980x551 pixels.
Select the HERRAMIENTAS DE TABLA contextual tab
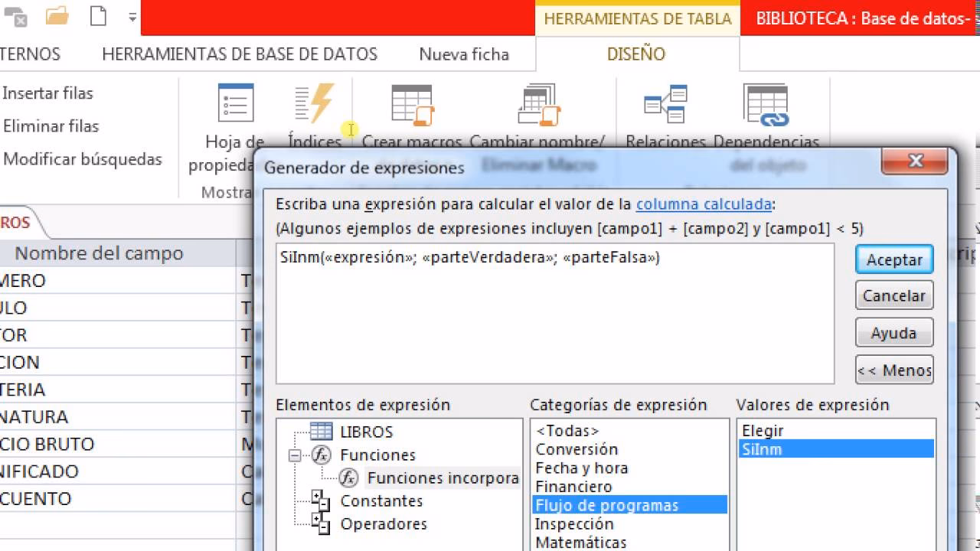click(x=638, y=18)
